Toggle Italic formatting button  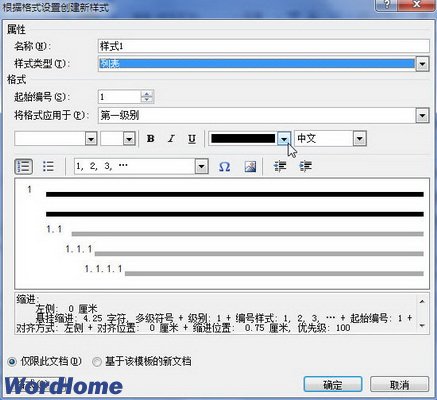171,138
